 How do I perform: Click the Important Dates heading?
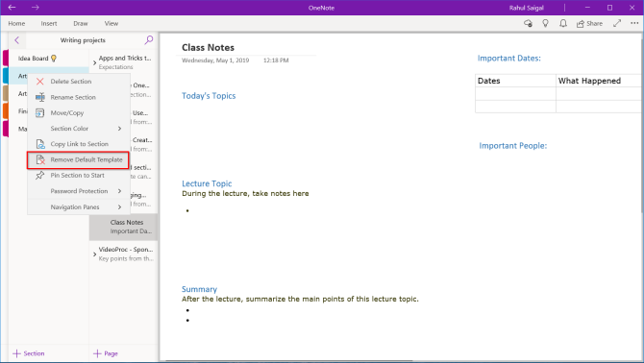(508, 59)
